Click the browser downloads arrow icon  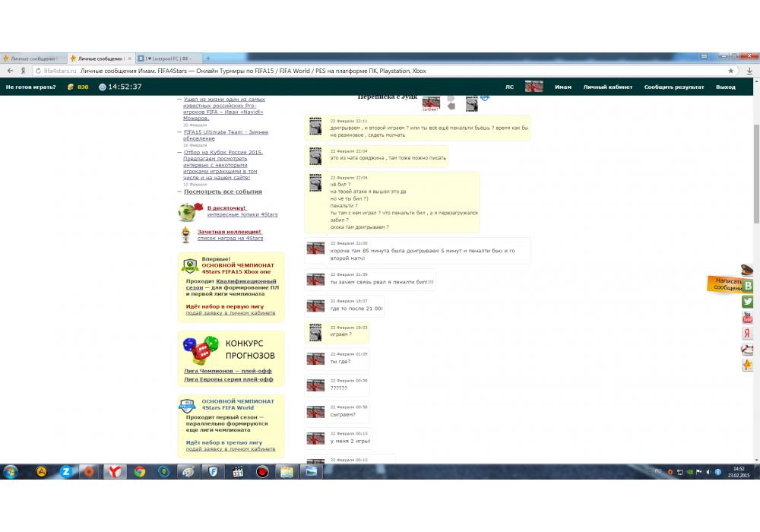point(749,71)
